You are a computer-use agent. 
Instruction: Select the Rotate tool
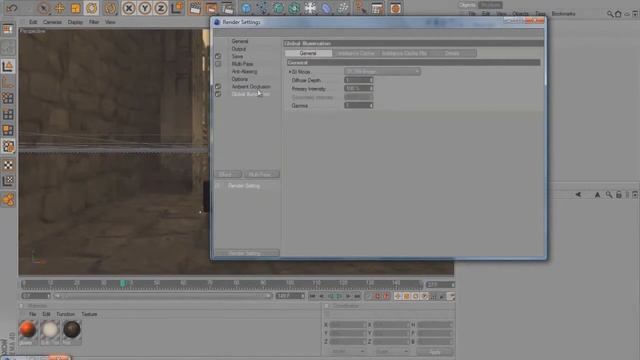tap(91, 8)
